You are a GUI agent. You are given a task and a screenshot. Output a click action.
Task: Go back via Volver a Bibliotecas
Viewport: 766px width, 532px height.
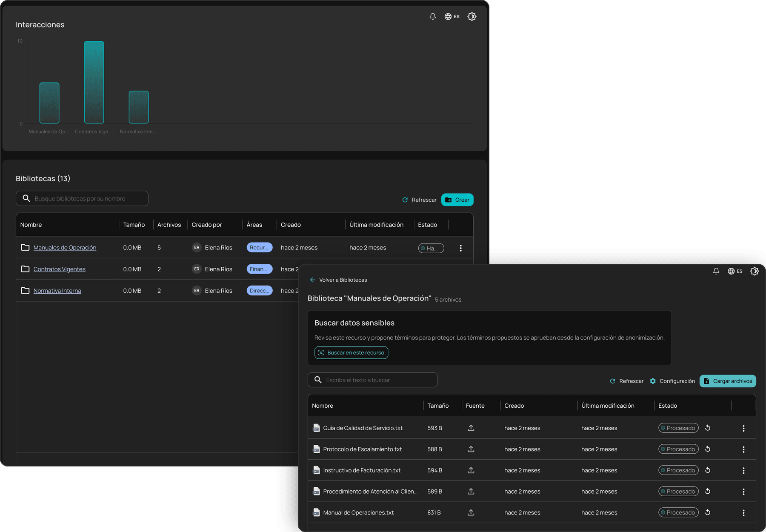338,280
